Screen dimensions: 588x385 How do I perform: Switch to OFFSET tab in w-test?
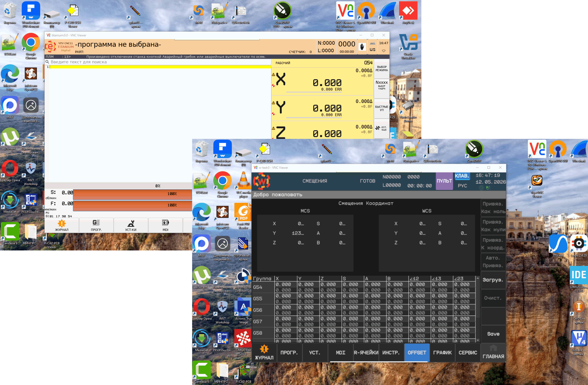click(417, 353)
